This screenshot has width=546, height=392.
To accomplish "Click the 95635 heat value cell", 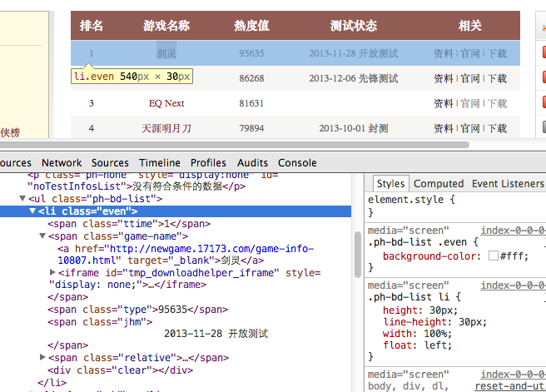I will pyautogui.click(x=251, y=53).
